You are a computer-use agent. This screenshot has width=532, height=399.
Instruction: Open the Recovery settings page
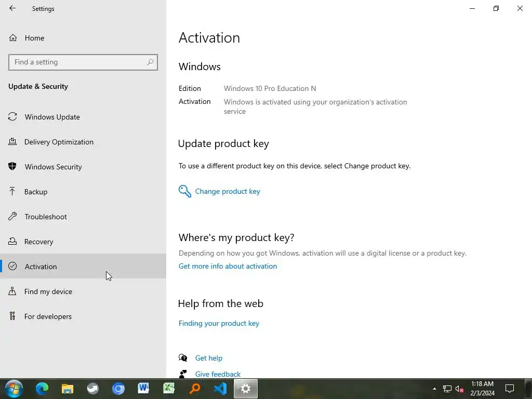[83, 242]
